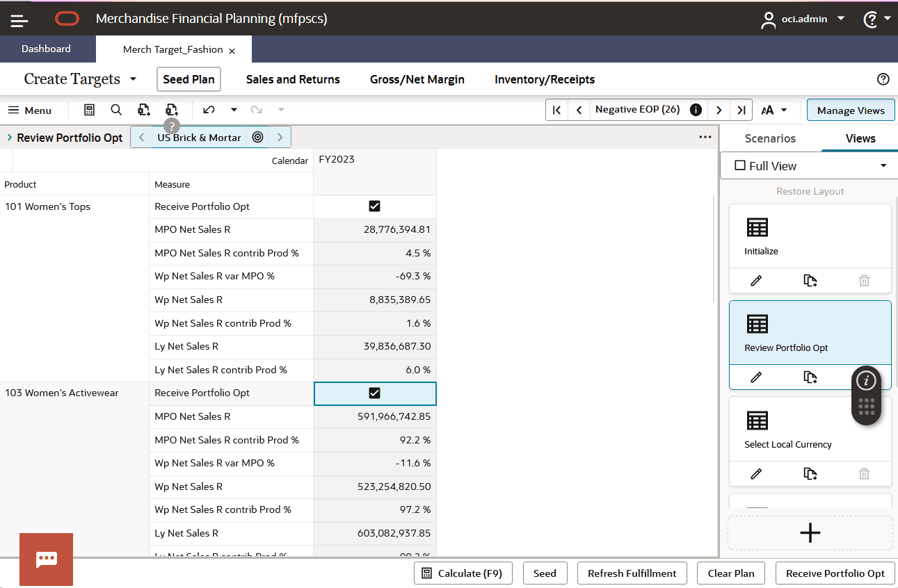Screen dimensions: 898x588
Task: Click Restore Layout in the Views panel
Action: [x=810, y=191]
